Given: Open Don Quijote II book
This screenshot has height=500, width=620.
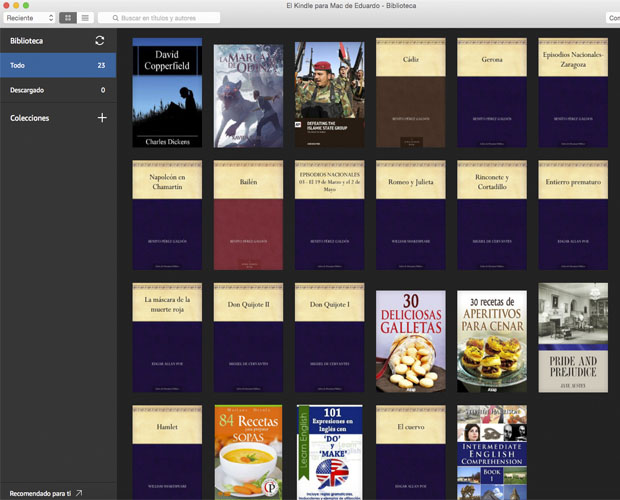Looking at the screenshot, I should click(248, 338).
